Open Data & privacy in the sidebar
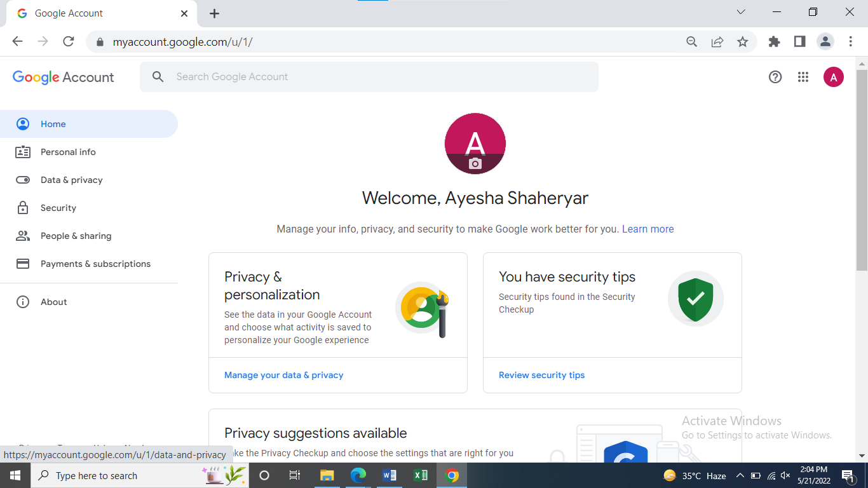Image resolution: width=868 pixels, height=488 pixels. coord(89,180)
